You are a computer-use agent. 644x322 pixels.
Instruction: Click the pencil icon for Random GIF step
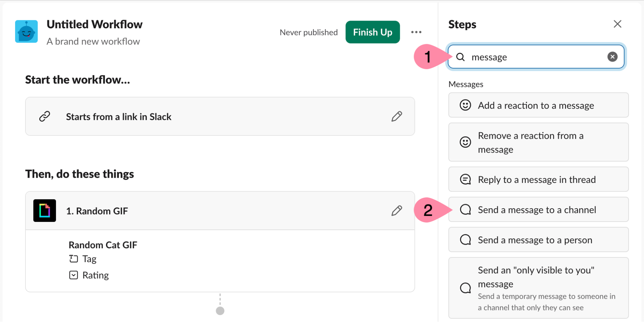point(397,211)
